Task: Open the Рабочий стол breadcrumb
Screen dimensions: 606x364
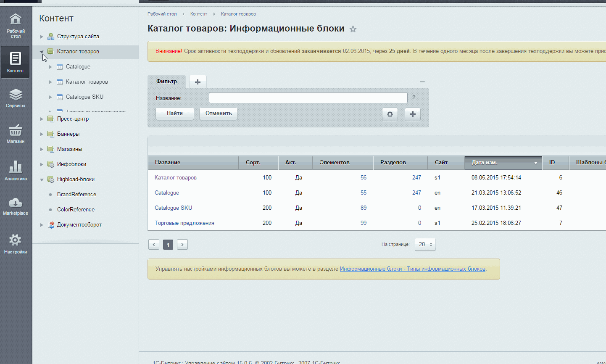Action: pyautogui.click(x=162, y=14)
